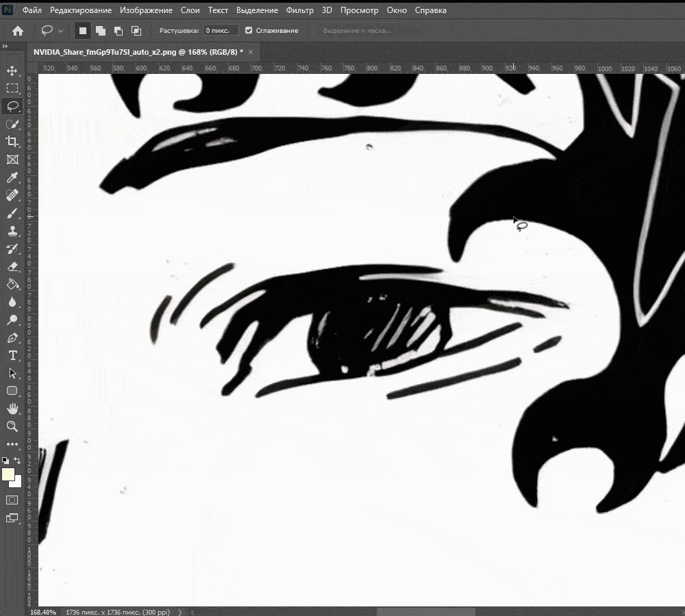685x616 pixels.
Task: Select the Dodge tool
Action: 12,320
